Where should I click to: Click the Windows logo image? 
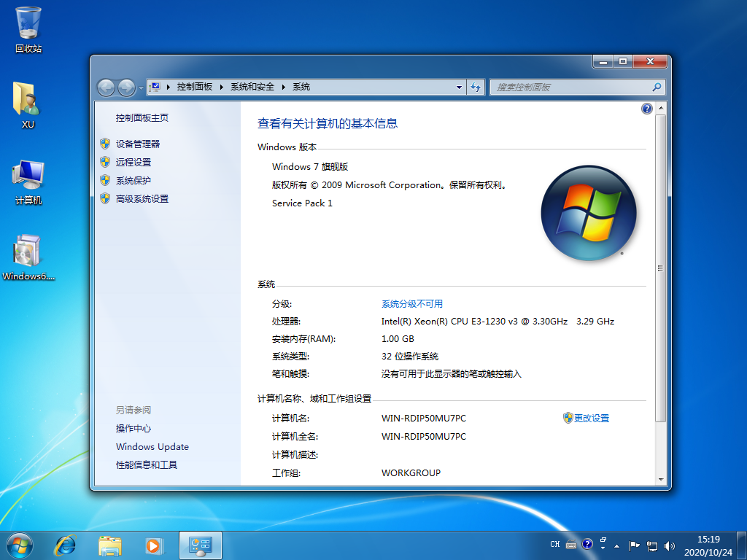click(x=589, y=213)
